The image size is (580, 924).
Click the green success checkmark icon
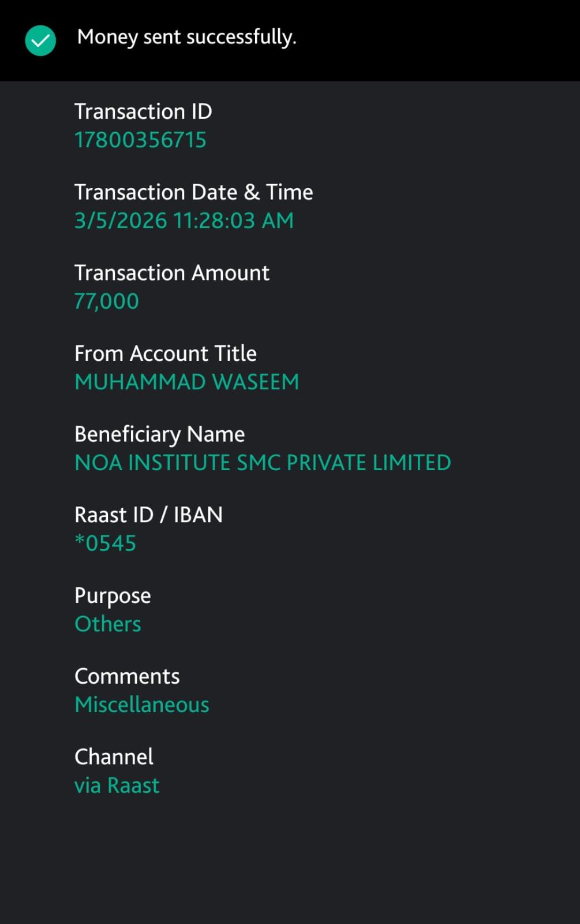click(x=40, y=40)
